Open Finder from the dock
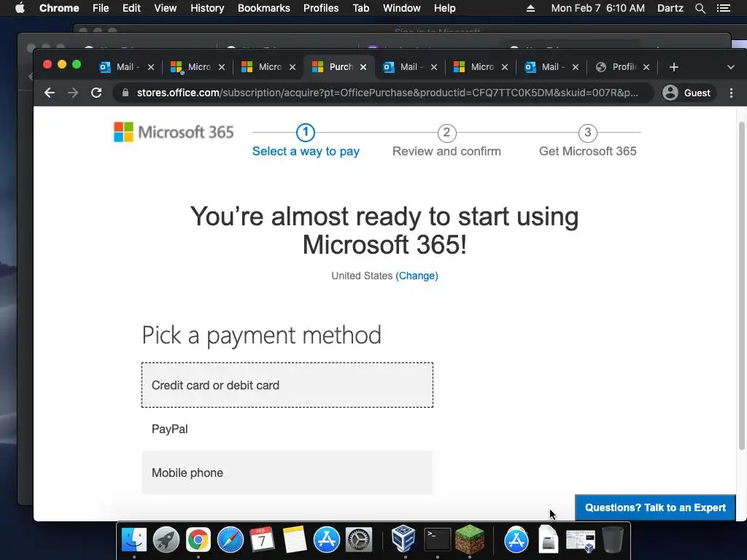Screen dimensions: 747x560 coord(134,540)
